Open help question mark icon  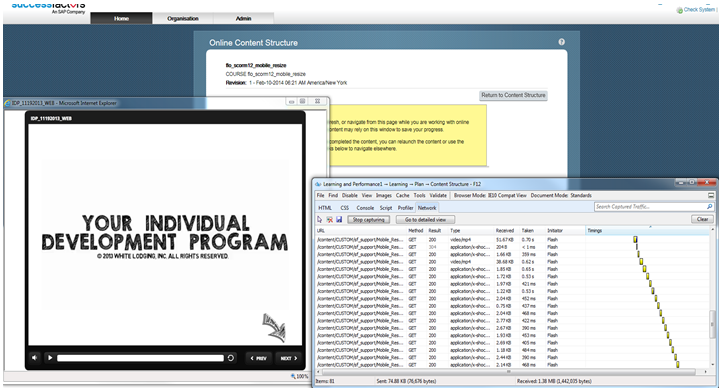(x=561, y=42)
